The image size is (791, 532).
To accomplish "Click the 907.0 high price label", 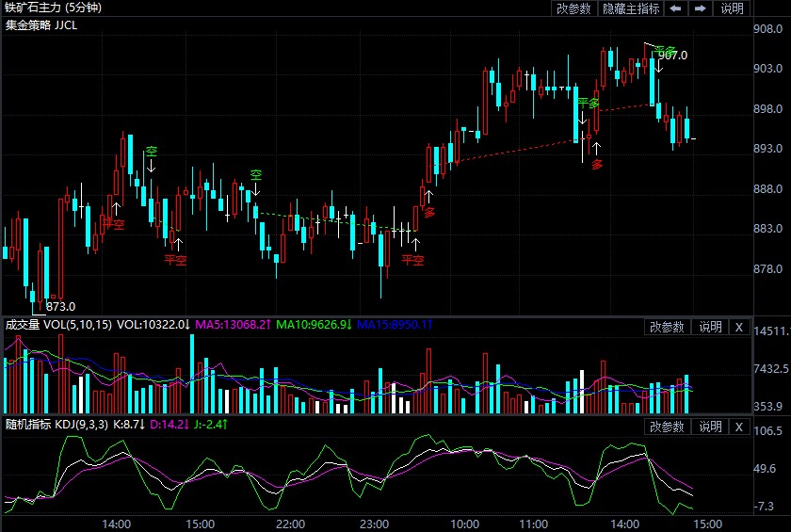I will [672, 56].
